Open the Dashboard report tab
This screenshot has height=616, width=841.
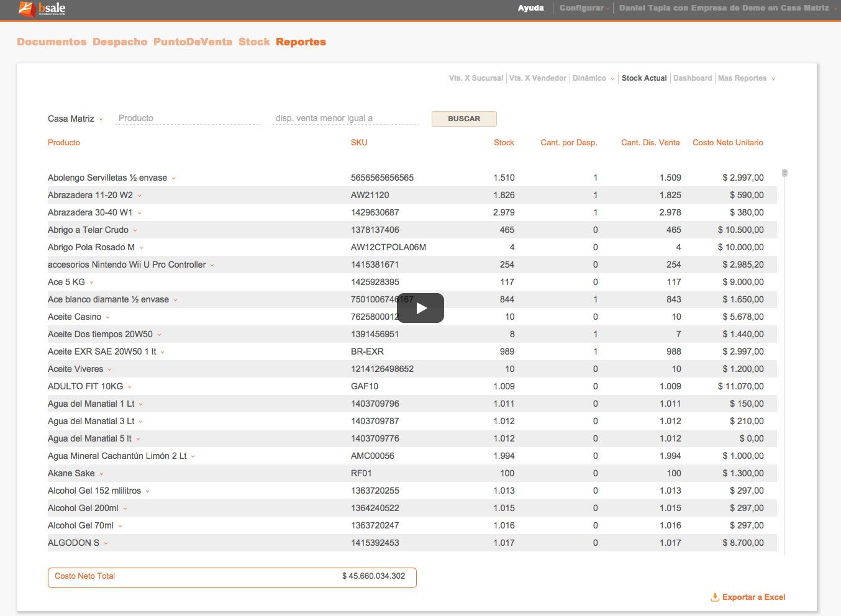692,78
